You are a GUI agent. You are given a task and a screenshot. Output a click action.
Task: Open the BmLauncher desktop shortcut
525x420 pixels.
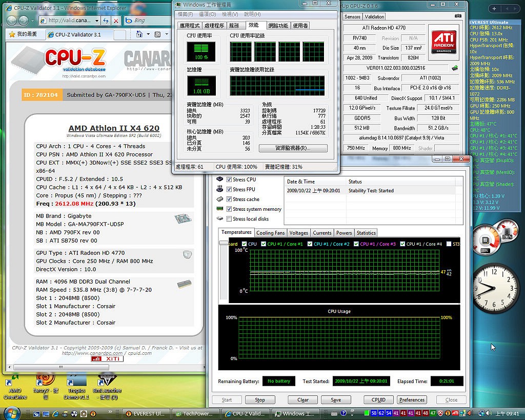107,387
